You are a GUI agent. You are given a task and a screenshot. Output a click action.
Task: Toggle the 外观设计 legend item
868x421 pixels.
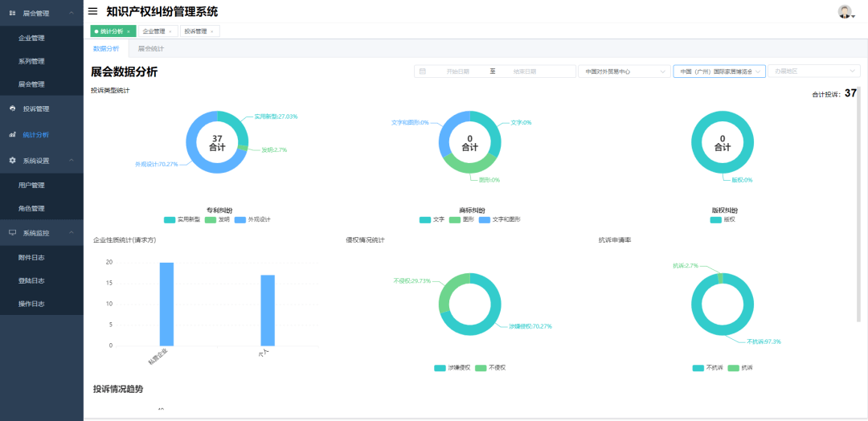tap(252, 219)
